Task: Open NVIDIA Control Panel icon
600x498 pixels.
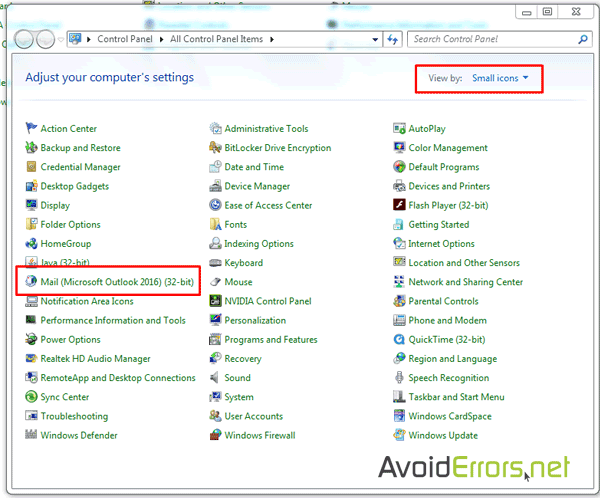Action: 216,301
